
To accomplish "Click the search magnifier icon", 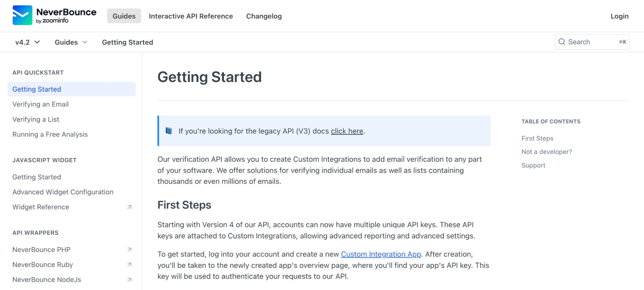I will tap(562, 42).
